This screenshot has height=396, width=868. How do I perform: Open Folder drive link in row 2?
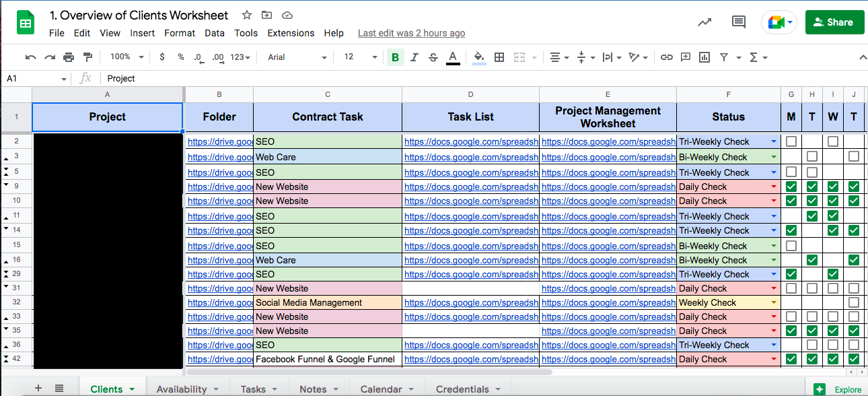pyautogui.click(x=220, y=142)
